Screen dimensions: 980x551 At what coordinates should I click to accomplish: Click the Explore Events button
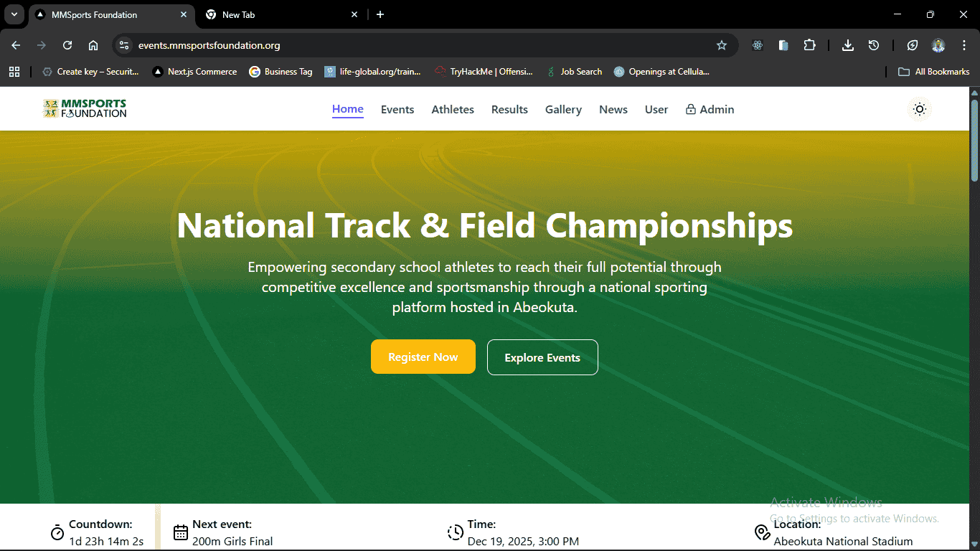pos(542,357)
